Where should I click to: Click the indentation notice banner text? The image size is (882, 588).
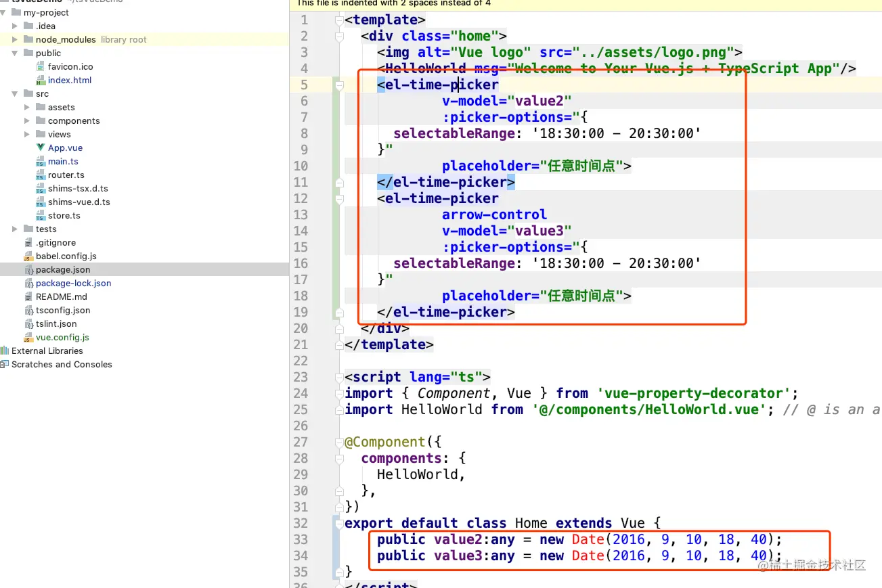coord(394,3)
